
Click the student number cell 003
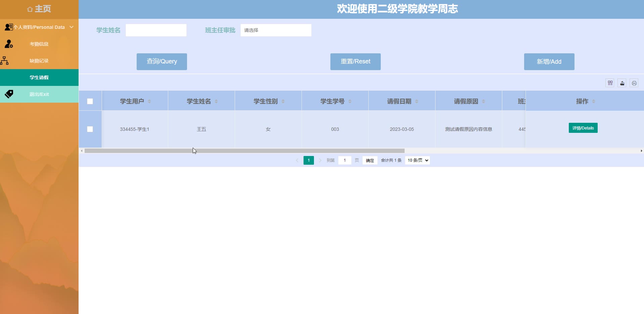(x=335, y=129)
